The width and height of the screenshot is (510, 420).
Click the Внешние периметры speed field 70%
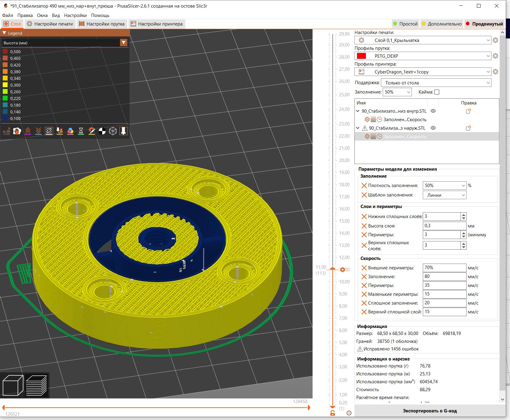click(x=444, y=268)
